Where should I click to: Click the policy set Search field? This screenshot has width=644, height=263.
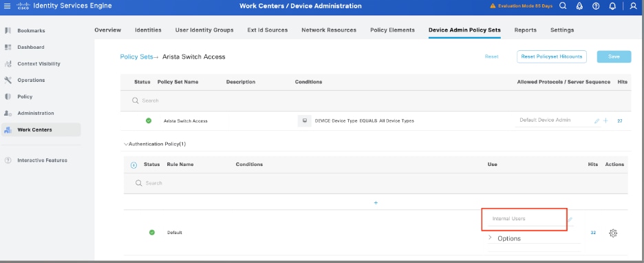click(x=376, y=101)
